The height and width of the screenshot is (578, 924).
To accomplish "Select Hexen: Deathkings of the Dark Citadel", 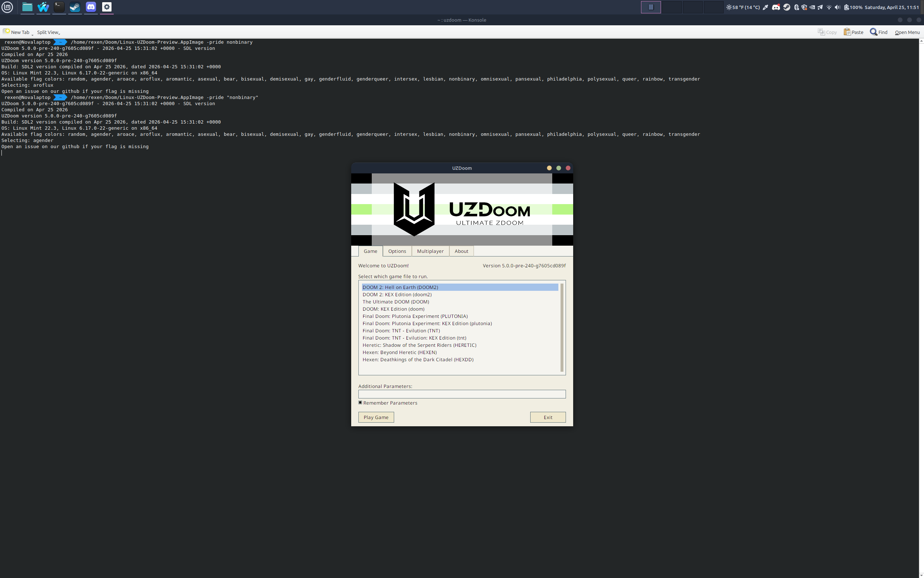I will [460, 360].
